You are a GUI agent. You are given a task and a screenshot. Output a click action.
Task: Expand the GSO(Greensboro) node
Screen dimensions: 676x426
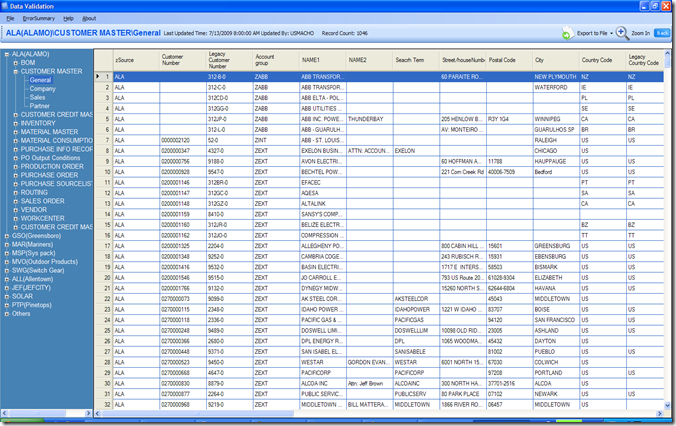click(7, 236)
